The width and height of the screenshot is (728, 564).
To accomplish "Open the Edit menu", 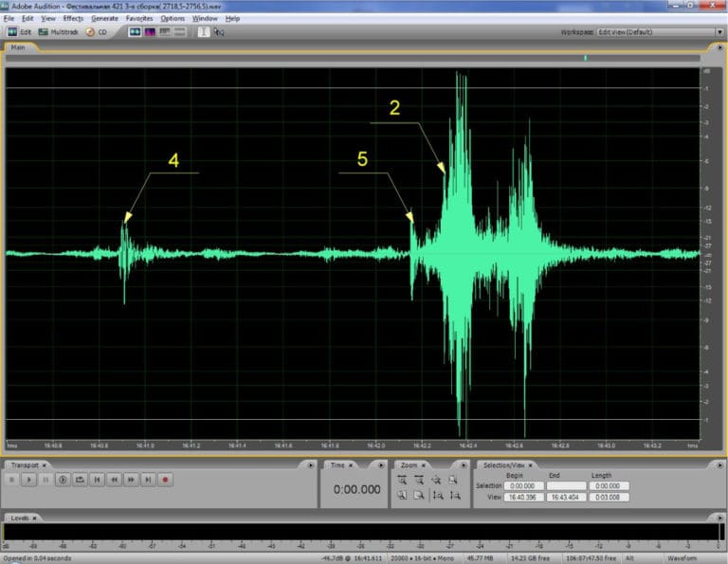I will [27, 19].
